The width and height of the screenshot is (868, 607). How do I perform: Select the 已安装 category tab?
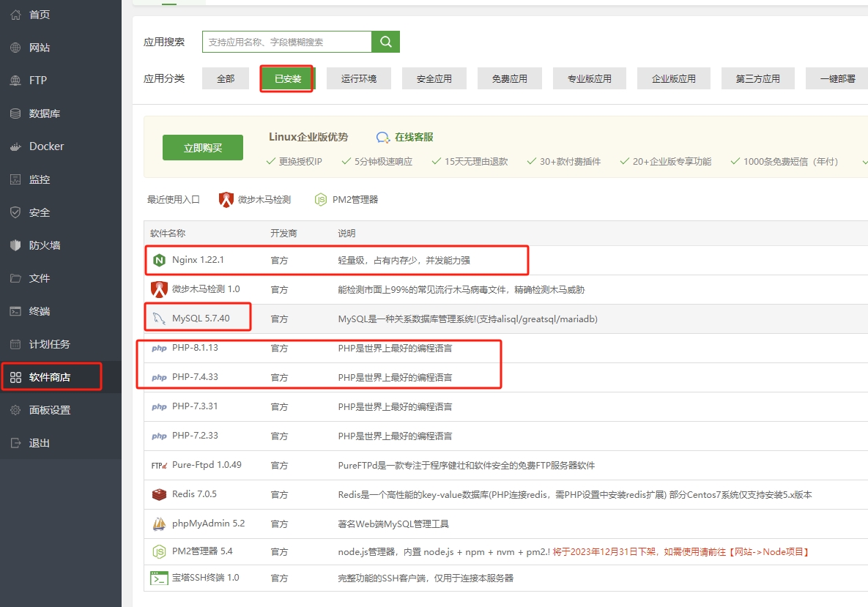pos(287,78)
